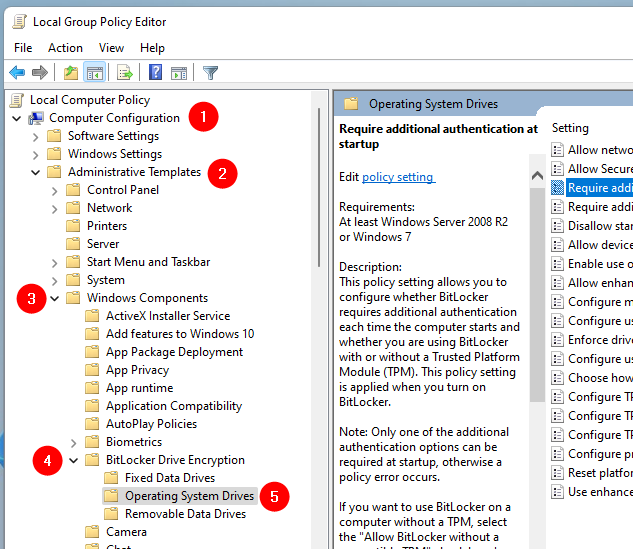Select BitLocker Drive Encryption tree label
This screenshot has height=549, width=633.
click(x=175, y=460)
